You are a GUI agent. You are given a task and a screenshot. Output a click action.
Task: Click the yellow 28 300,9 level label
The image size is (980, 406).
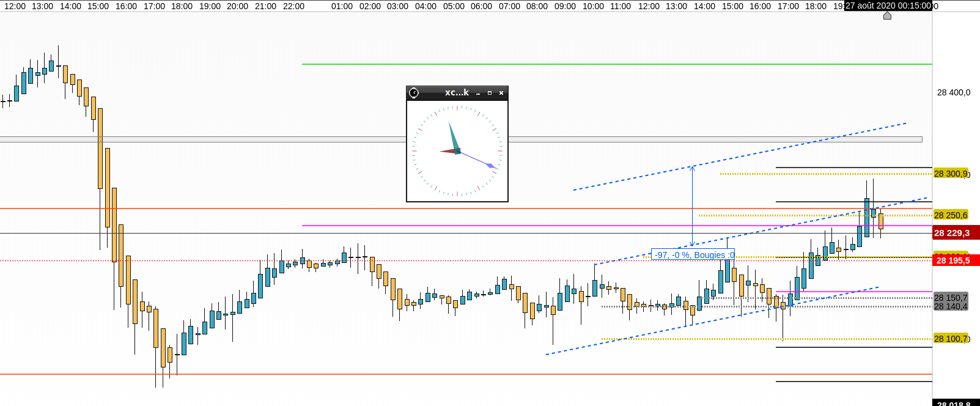pos(951,174)
